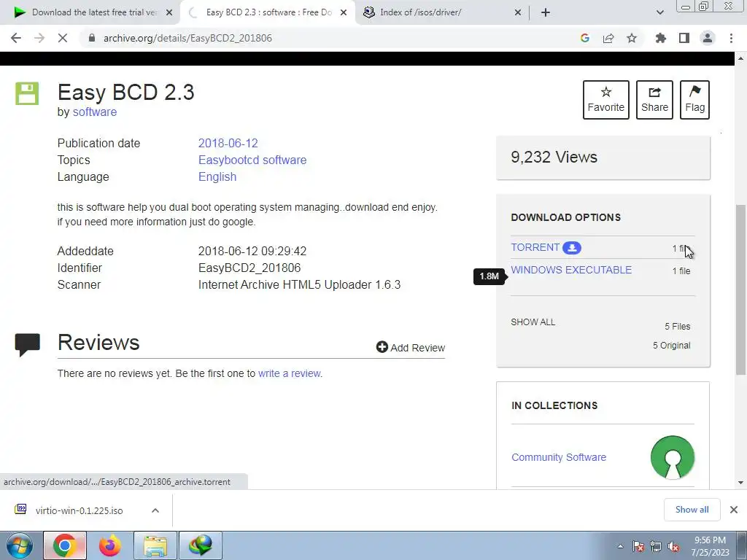747x560 pixels.
Task: Click the Flag button
Action: pyautogui.click(x=694, y=100)
